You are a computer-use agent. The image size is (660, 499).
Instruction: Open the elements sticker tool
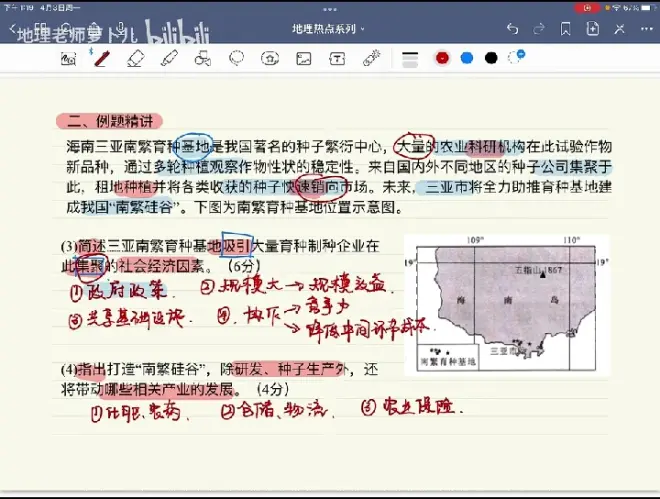pos(270,58)
